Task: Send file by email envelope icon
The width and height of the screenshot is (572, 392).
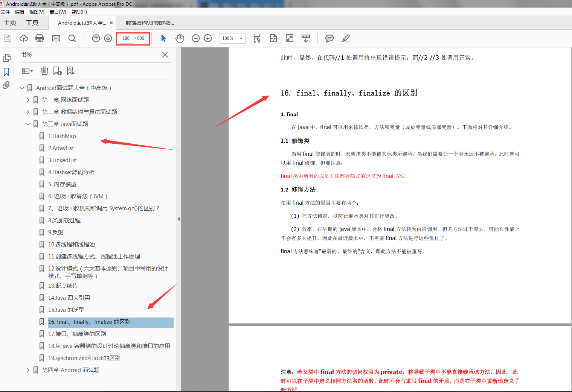Action: [x=56, y=38]
